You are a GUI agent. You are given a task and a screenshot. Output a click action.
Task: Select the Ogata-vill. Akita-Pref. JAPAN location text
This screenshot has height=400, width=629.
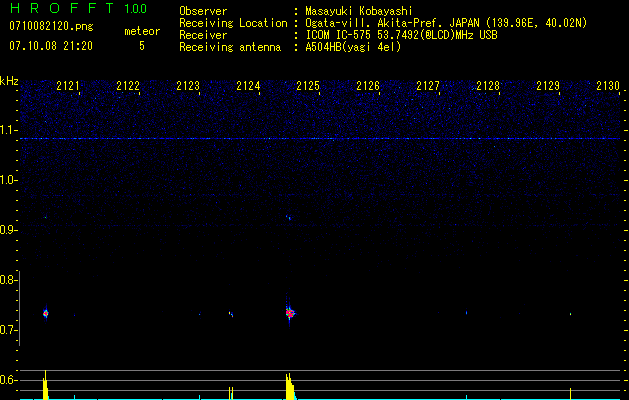pos(446,23)
